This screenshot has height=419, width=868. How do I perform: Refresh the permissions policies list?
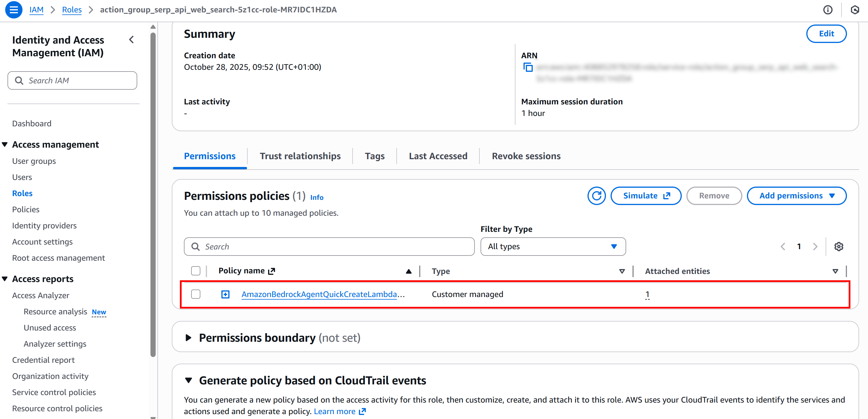[596, 196]
